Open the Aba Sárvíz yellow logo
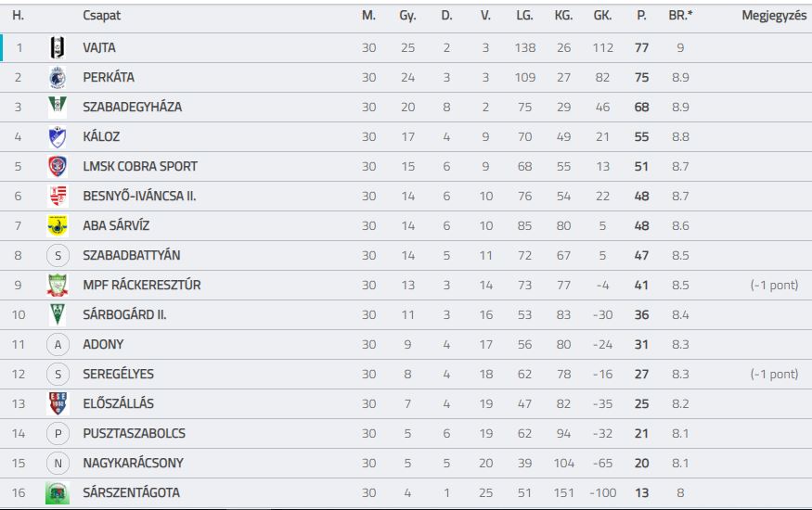Viewport: 812px width, 510px height. click(x=58, y=225)
